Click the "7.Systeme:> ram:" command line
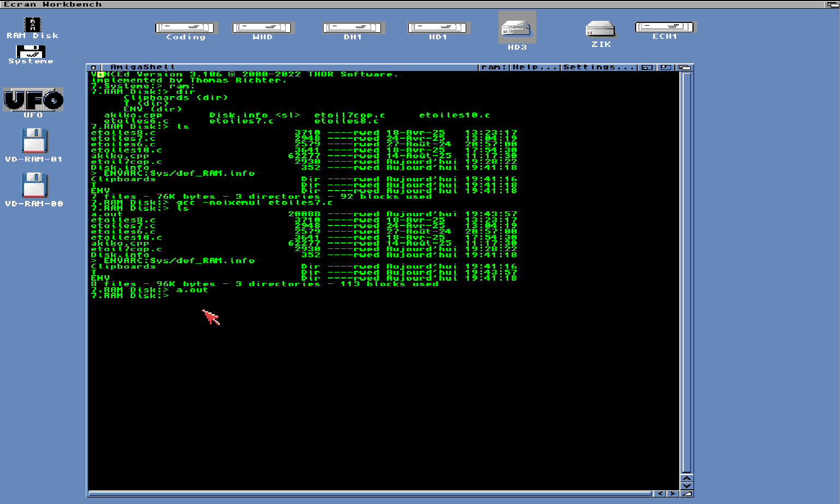Screen dimensions: 840x504 click(x=143, y=86)
